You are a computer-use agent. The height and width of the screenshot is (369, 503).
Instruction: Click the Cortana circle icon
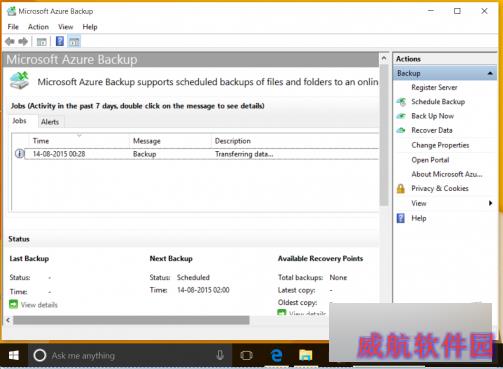(40, 355)
